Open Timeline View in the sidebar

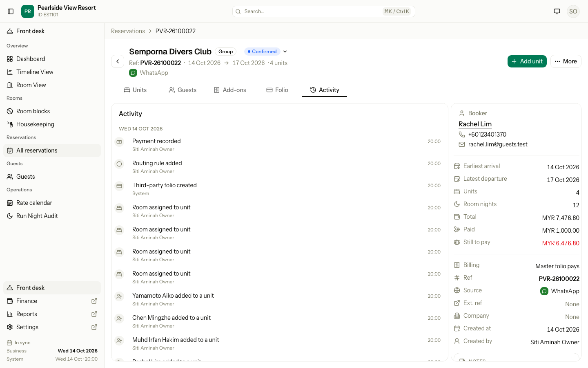click(52, 72)
